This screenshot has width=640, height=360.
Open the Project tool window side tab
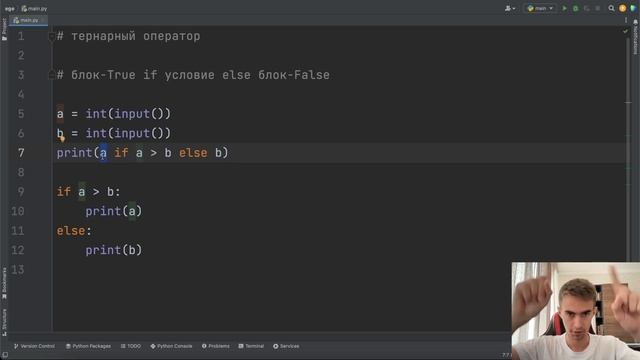click(x=4, y=29)
